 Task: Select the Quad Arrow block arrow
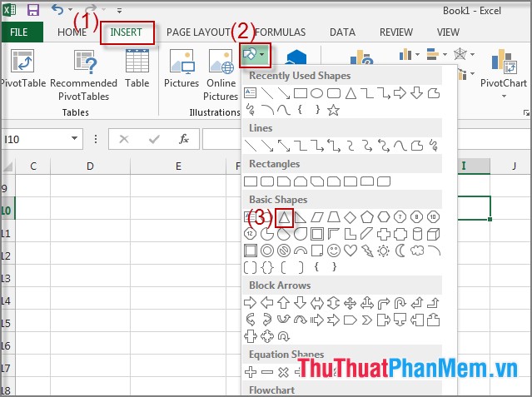pyautogui.click(x=350, y=303)
